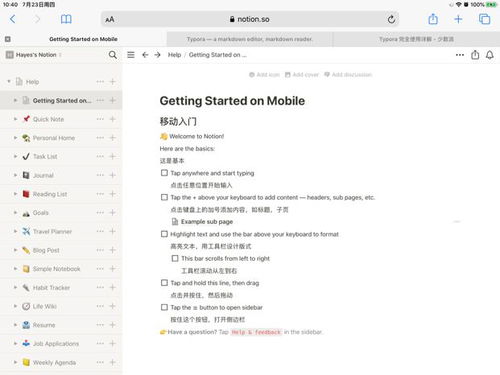
Task: Expand the Quick Note page in sidebar
Action: coord(15,119)
